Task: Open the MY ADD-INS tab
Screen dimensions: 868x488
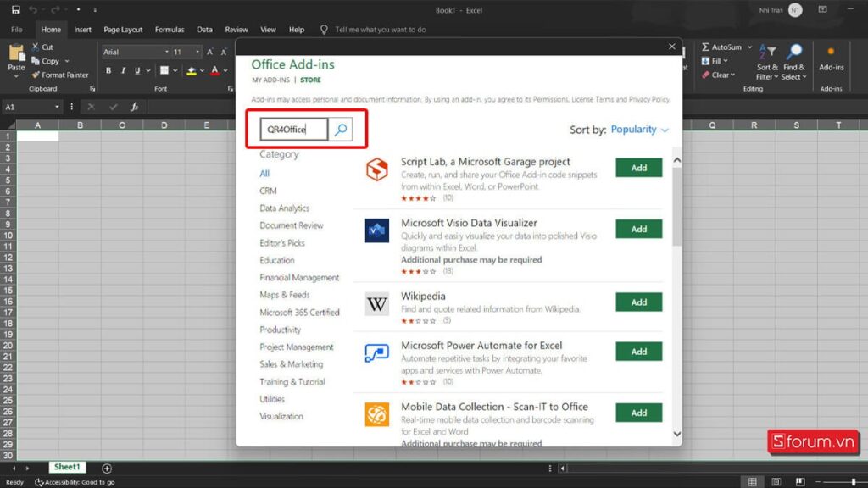Action: click(x=270, y=80)
